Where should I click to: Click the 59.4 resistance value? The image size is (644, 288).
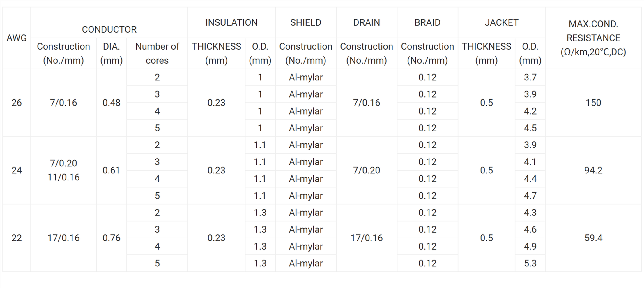(593, 238)
